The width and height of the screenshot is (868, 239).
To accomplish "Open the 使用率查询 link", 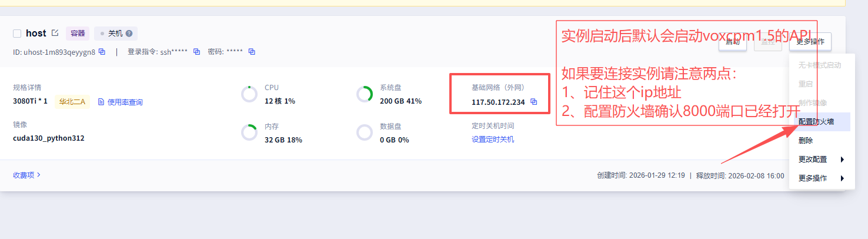I will pyautogui.click(x=125, y=102).
